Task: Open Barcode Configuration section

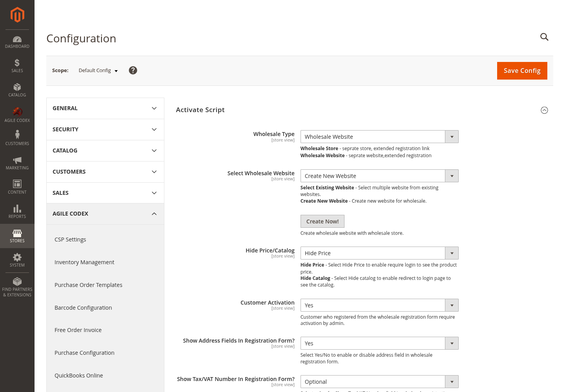Action: [x=83, y=308]
